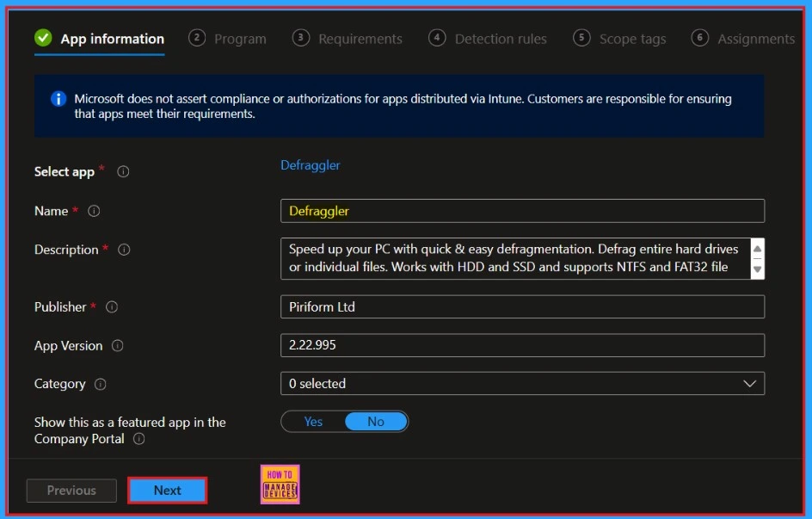The image size is (812, 519).
Task: Click the info icon next to Select app
Action: (123, 171)
